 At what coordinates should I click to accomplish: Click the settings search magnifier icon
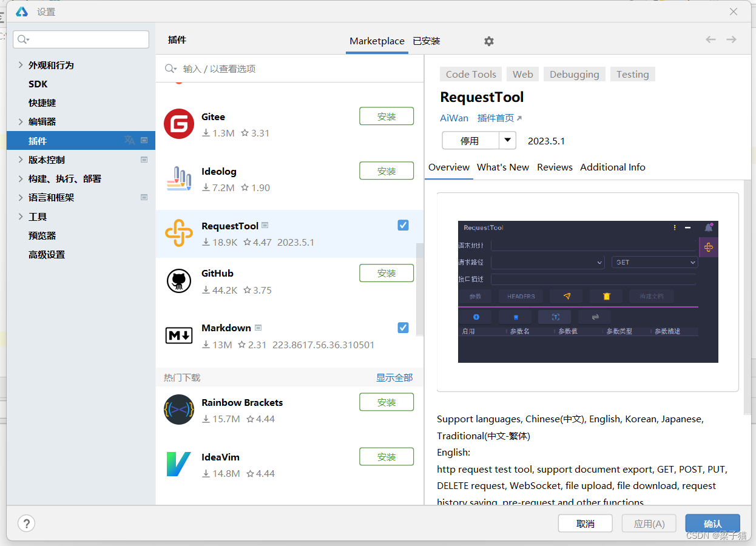(x=23, y=39)
